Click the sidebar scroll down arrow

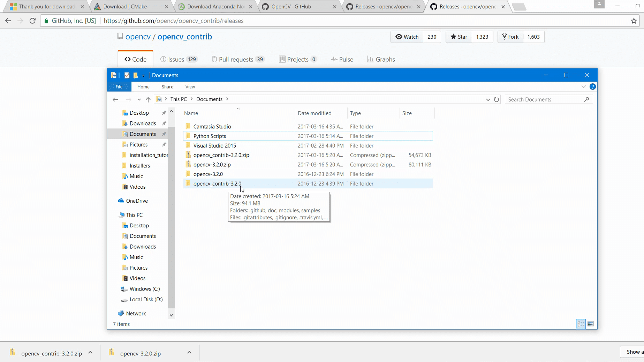(x=171, y=315)
